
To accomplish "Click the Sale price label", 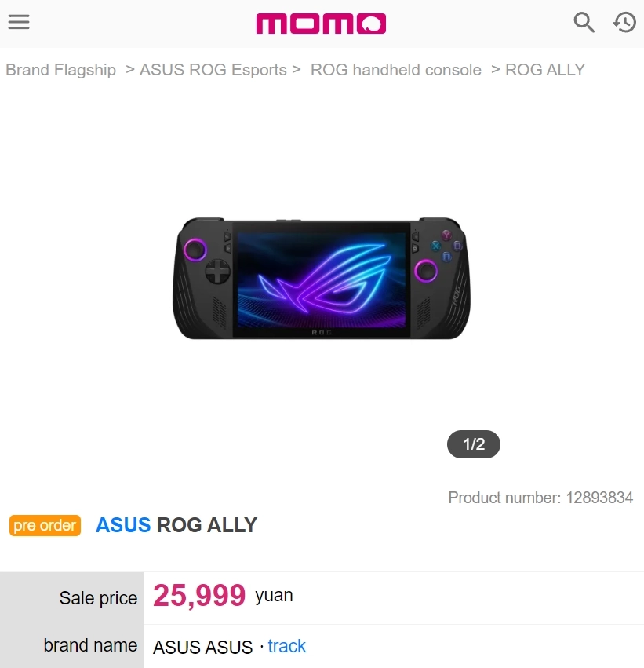I will pyautogui.click(x=98, y=598).
